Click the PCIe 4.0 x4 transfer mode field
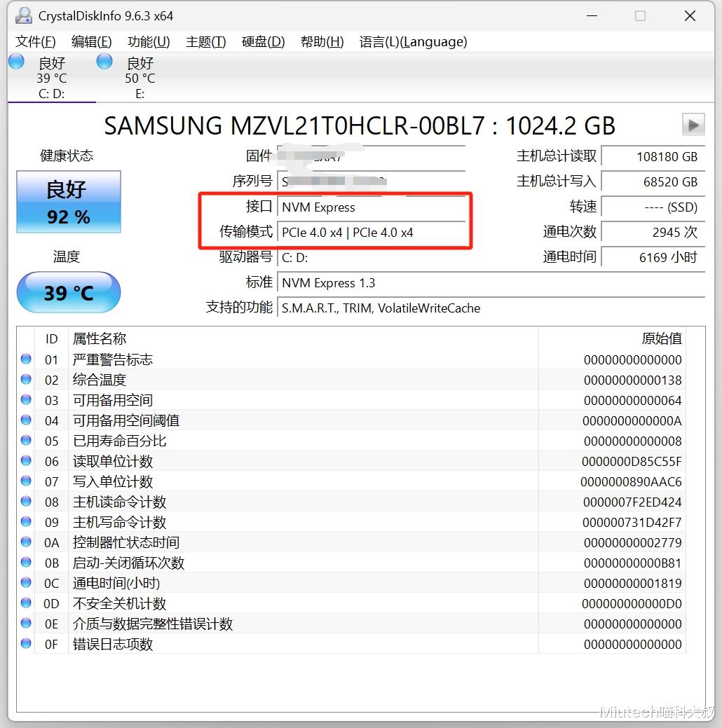 (372, 232)
